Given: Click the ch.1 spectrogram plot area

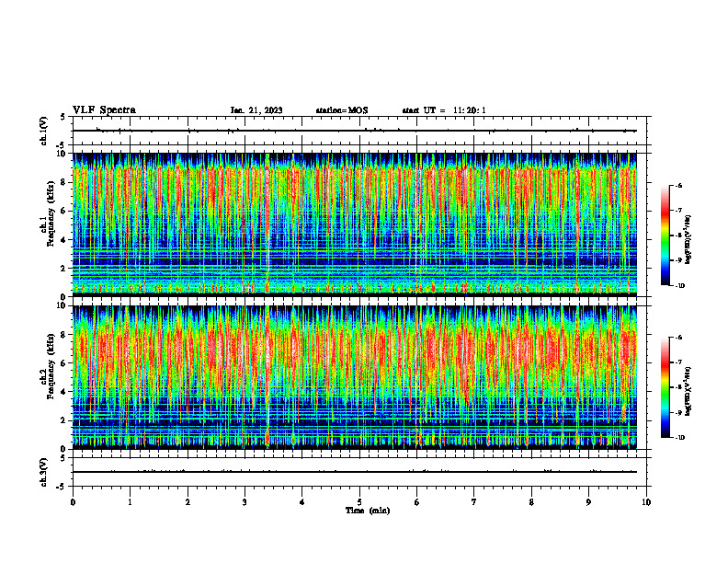Looking at the screenshot, I should point(355,224).
